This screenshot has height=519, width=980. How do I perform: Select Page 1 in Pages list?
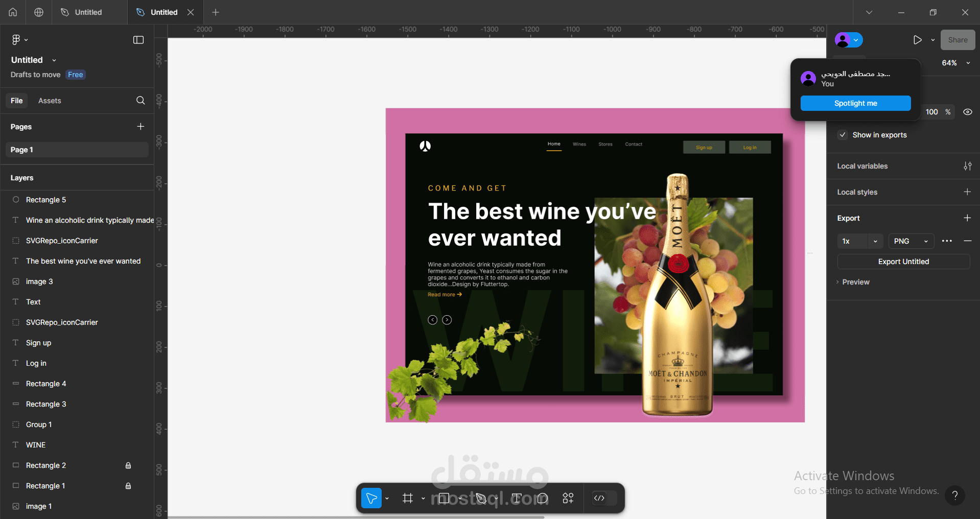[x=77, y=150]
